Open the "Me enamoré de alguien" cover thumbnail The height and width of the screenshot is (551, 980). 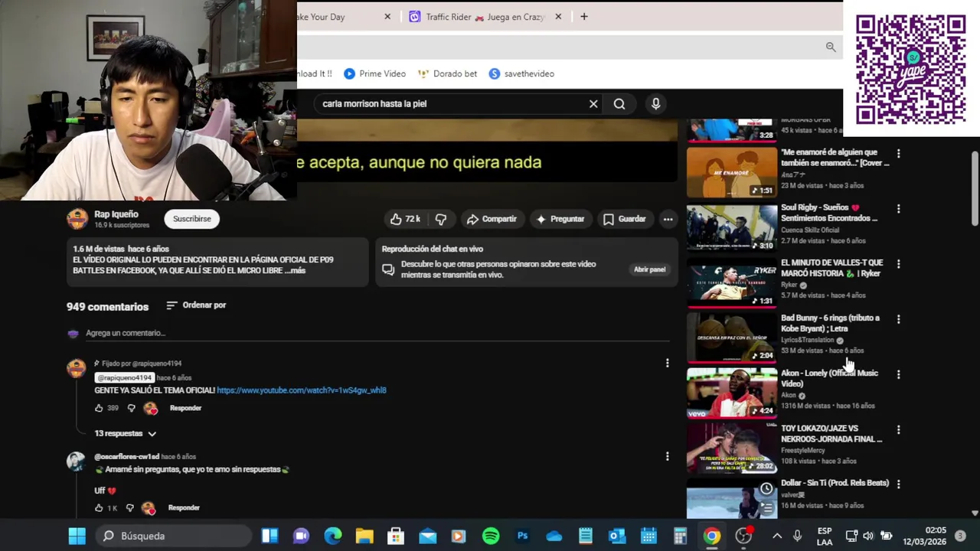(732, 172)
